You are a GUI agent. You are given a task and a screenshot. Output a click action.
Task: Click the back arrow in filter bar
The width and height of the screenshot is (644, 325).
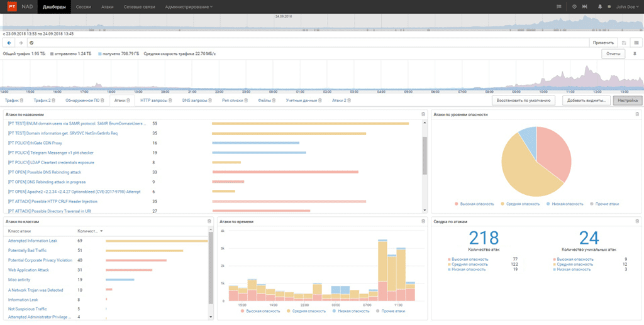[9, 43]
